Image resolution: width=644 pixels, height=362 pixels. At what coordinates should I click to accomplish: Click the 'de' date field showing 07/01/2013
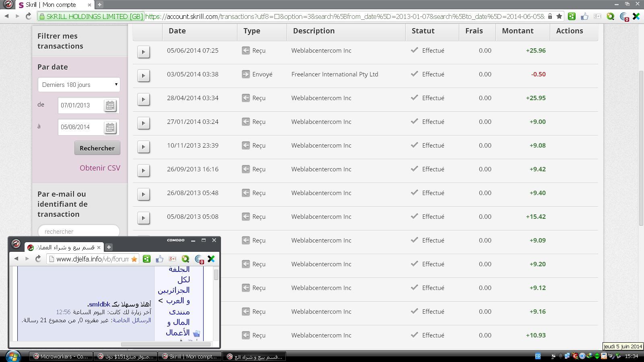click(x=80, y=105)
